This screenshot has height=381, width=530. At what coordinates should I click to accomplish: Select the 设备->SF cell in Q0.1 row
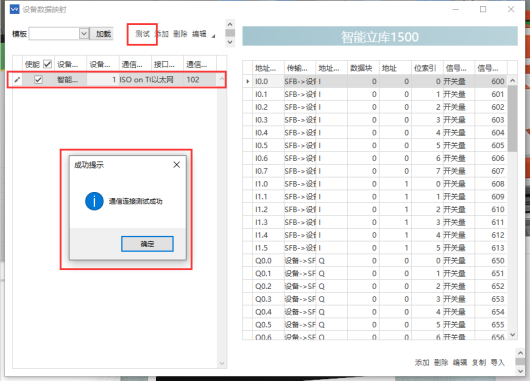click(x=300, y=273)
